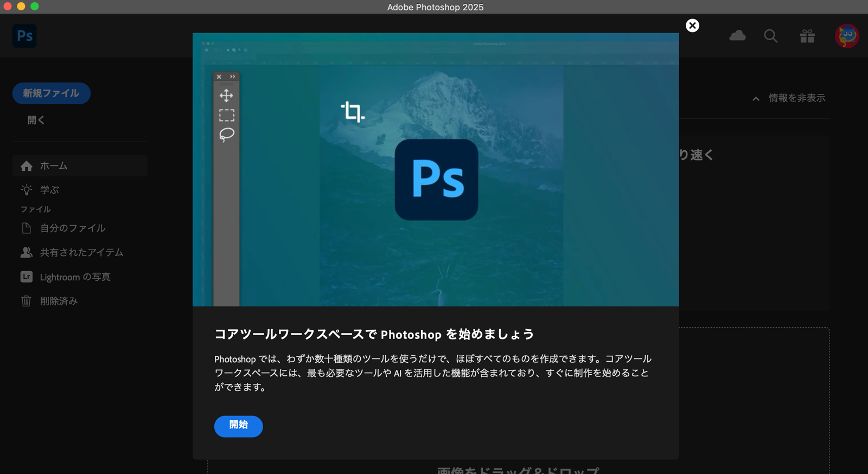
Task: Click the 新規ファイル button
Action: pos(51,93)
